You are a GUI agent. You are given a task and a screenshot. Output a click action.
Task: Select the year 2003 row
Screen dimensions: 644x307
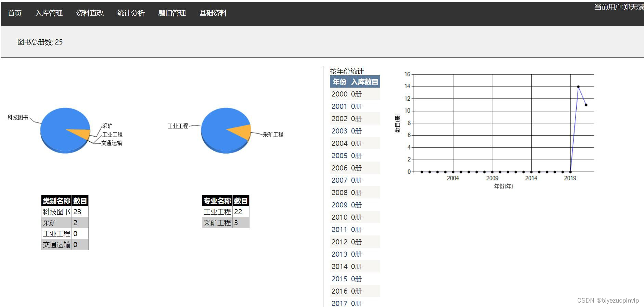355,131
